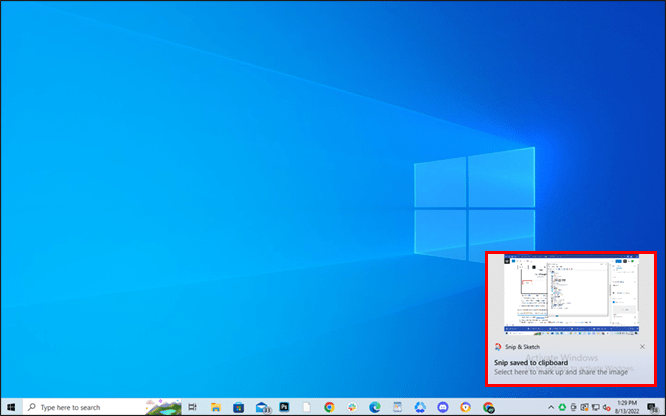Viewport: 666px width, 416px height.
Task: Launch File Explorer from the taskbar
Action: click(x=216, y=407)
